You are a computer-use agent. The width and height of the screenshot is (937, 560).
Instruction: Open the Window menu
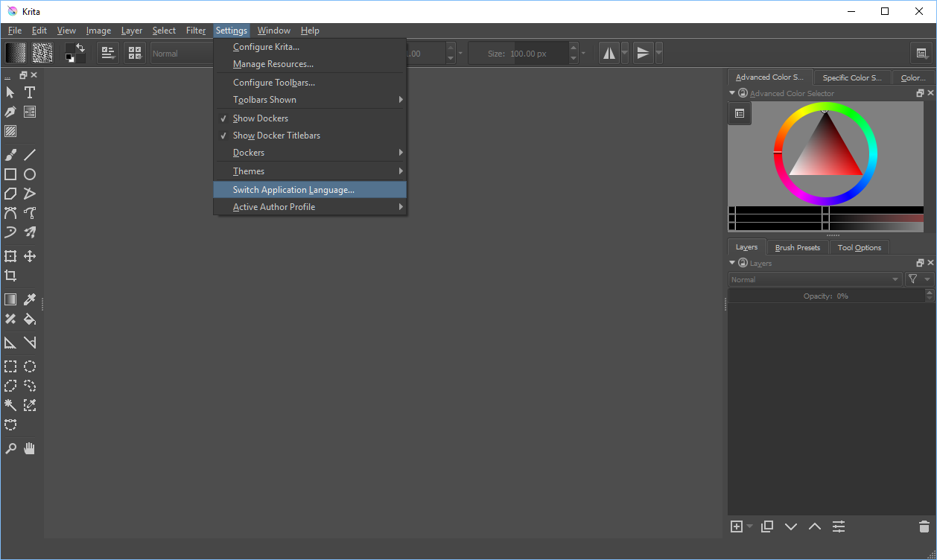coord(273,31)
